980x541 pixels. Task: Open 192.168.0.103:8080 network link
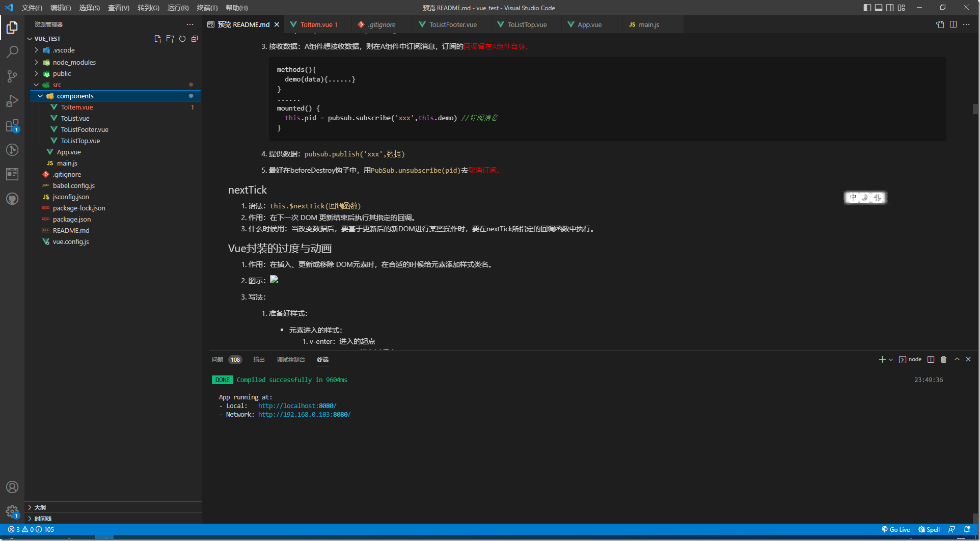pyautogui.click(x=304, y=415)
